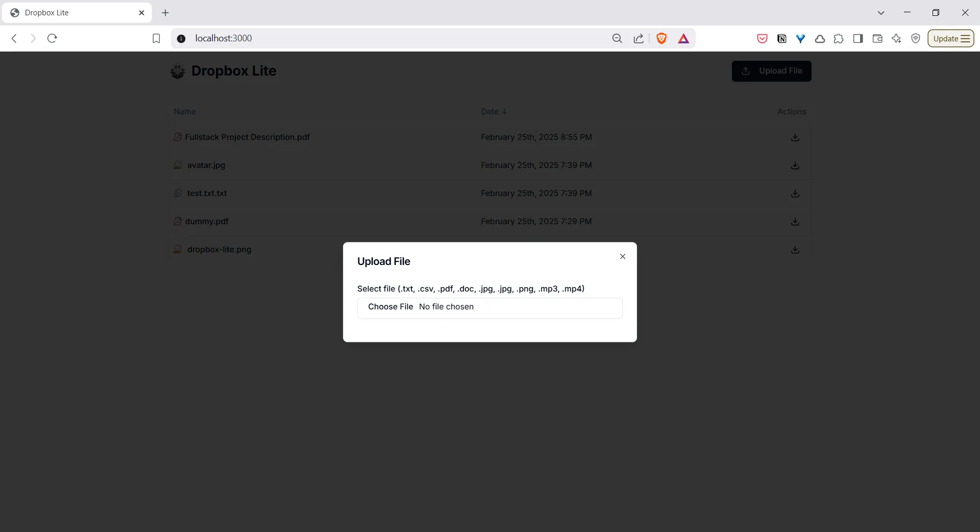Image resolution: width=980 pixels, height=532 pixels.
Task: Click the Actions column header
Action: [792, 111]
